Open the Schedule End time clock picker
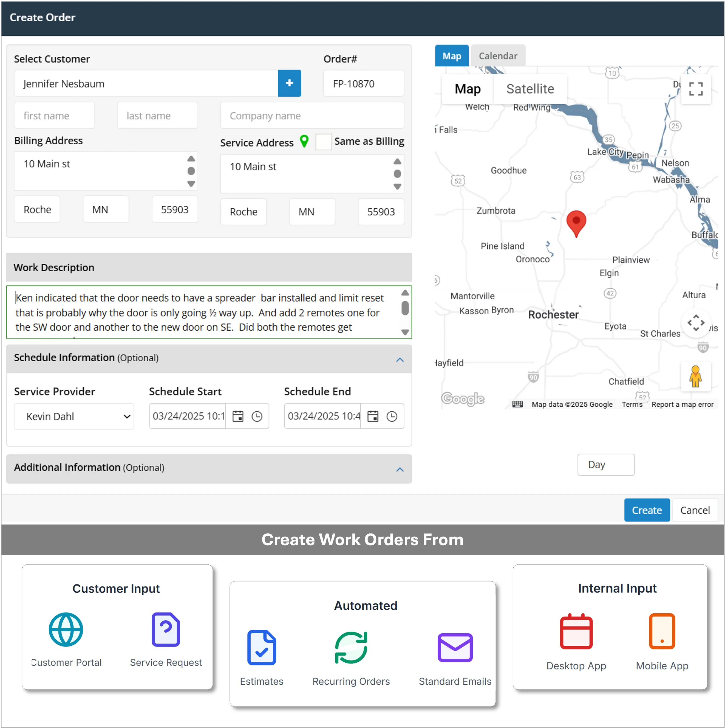This screenshot has height=728, width=725. pos(392,416)
